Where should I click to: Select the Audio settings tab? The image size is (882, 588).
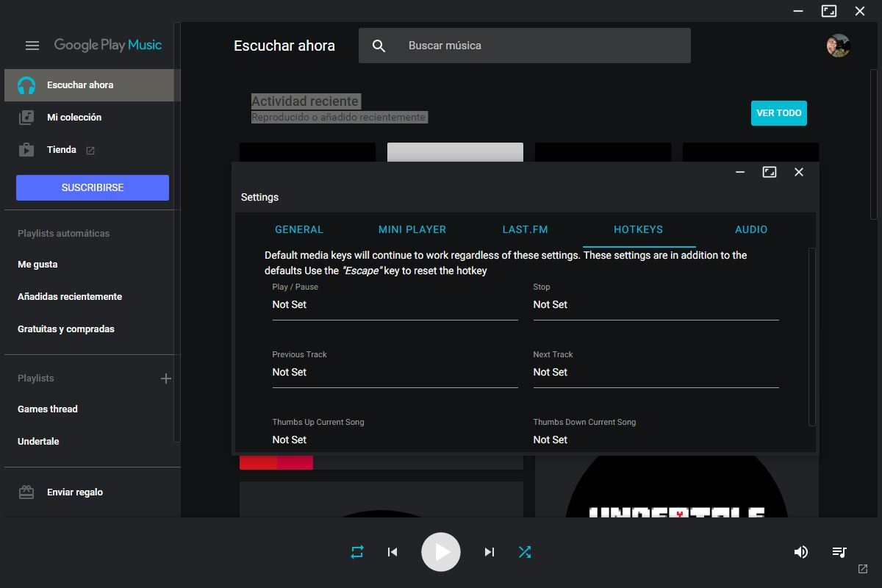[751, 229]
